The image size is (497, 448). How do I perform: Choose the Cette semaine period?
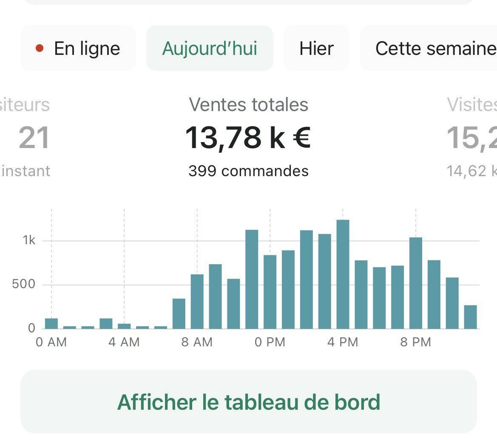coord(429,48)
